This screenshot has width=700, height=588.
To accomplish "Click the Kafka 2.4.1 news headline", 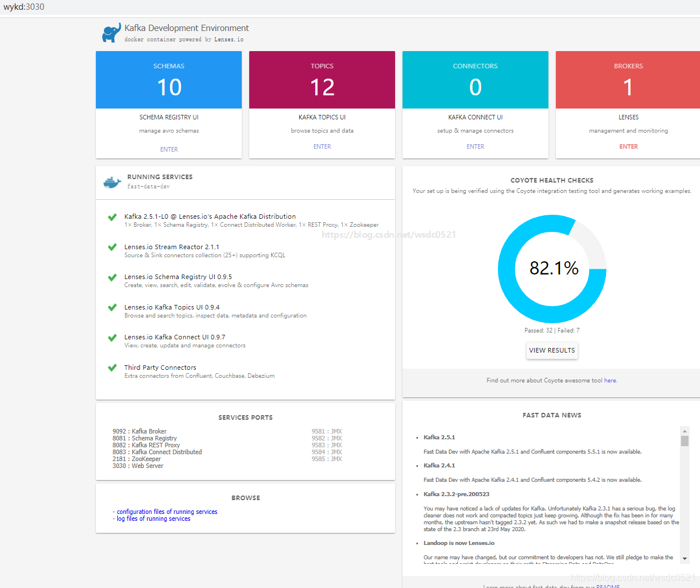I will [439, 465].
